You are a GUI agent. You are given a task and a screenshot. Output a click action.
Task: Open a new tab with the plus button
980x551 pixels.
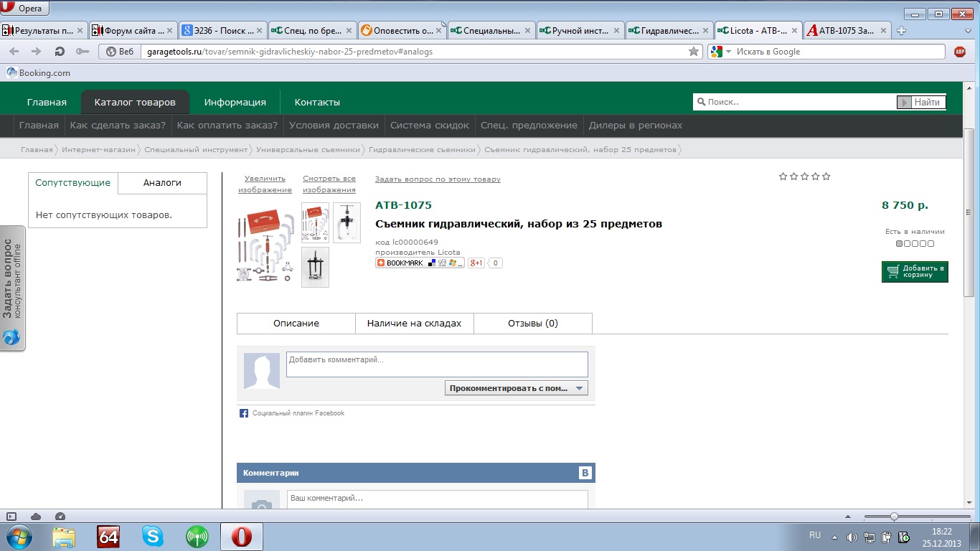902,31
